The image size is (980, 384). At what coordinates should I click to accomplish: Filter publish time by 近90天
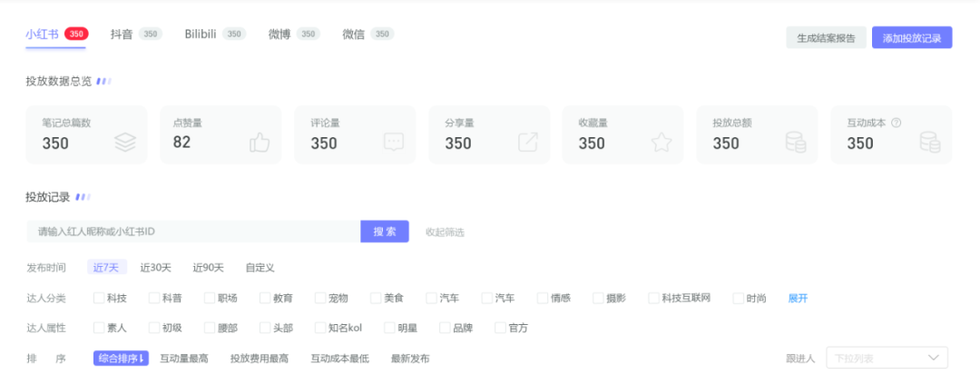(208, 268)
